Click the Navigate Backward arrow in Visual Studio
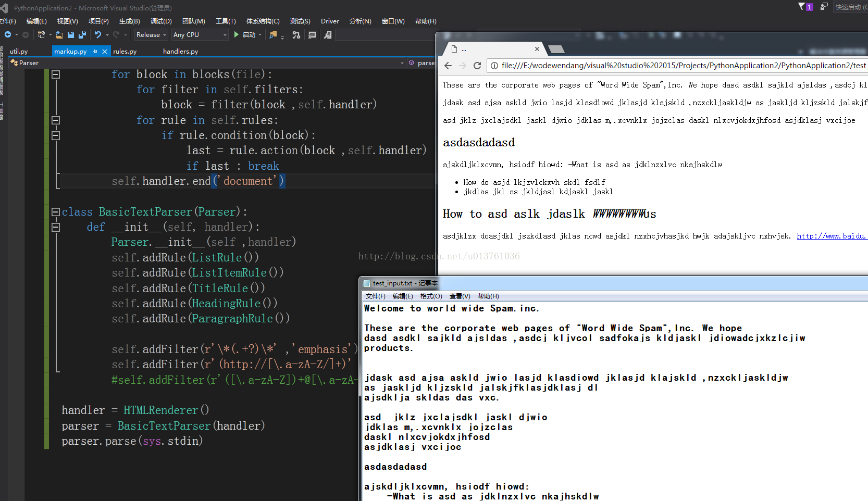The width and height of the screenshot is (868, 501). pyautogui.click(x=8, y=35)
